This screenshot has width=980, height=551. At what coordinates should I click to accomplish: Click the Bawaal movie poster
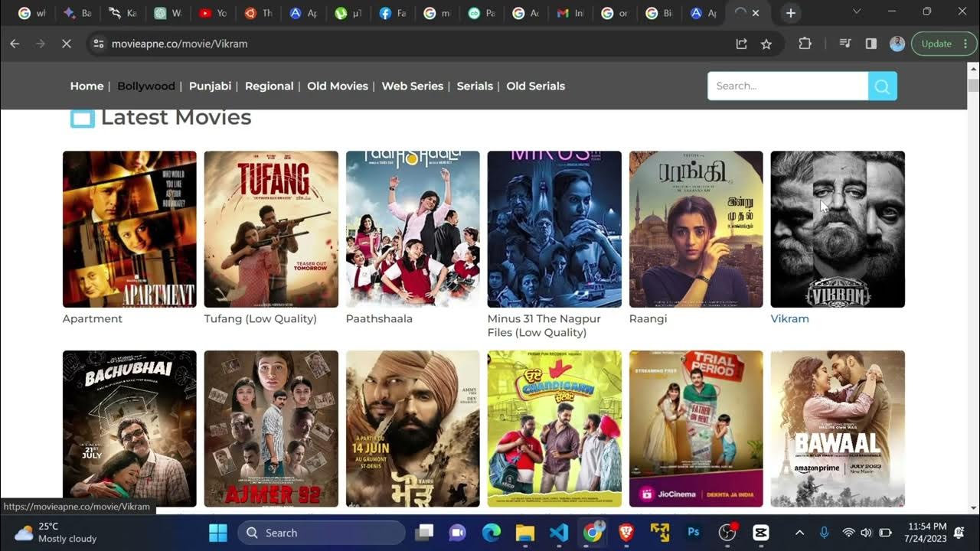coord(838,429)
